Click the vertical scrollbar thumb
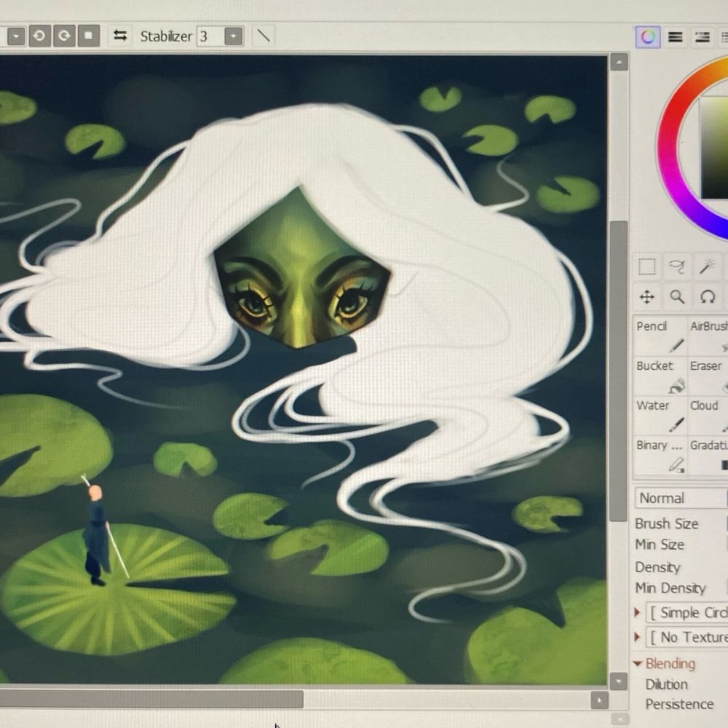This screenshot has height=728, width=728. [x=619, y=371]
